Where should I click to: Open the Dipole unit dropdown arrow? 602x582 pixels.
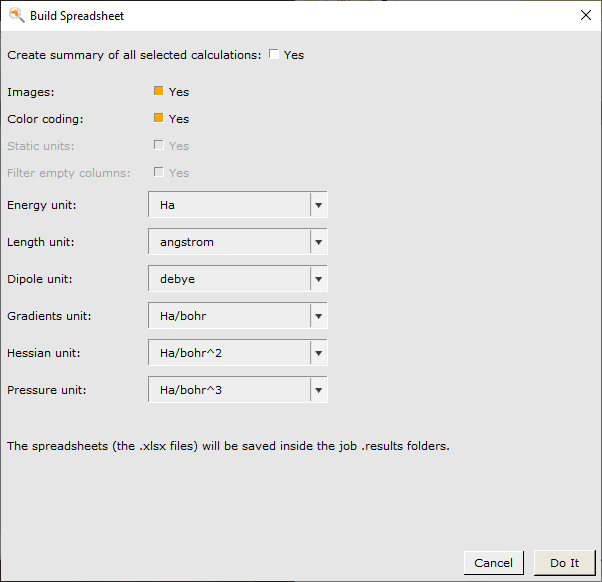point(318,279)
